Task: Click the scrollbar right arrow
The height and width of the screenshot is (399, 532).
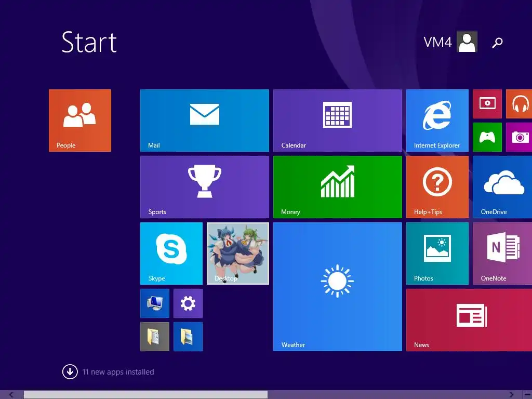Action: click(x=511, y=395)
